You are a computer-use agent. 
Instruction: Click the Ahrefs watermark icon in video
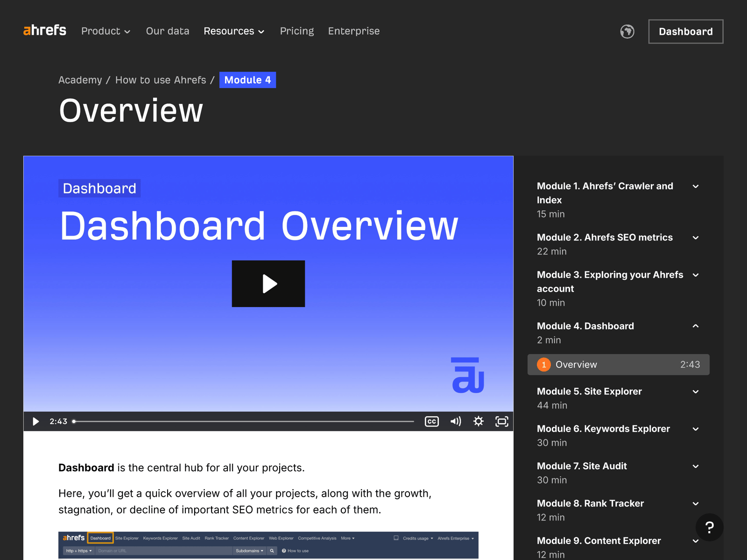click(x=468, y=375)
